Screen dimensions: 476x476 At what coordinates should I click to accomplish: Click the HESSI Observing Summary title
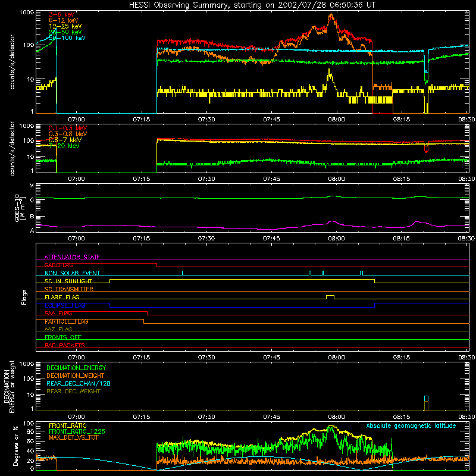click(252, 5)
